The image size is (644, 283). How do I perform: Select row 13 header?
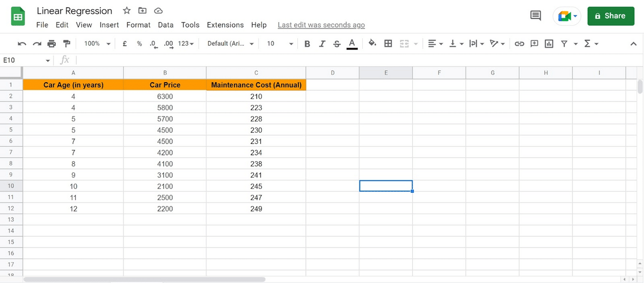pos(11,220)
